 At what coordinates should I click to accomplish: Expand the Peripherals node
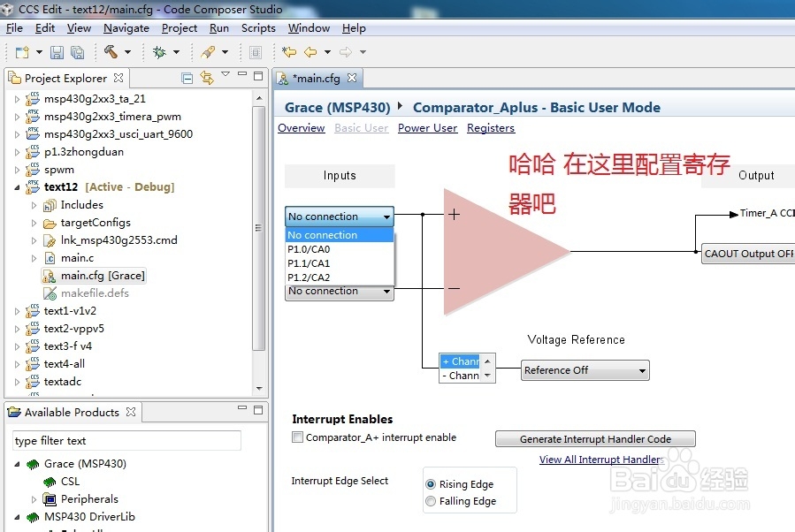[34, 499]
